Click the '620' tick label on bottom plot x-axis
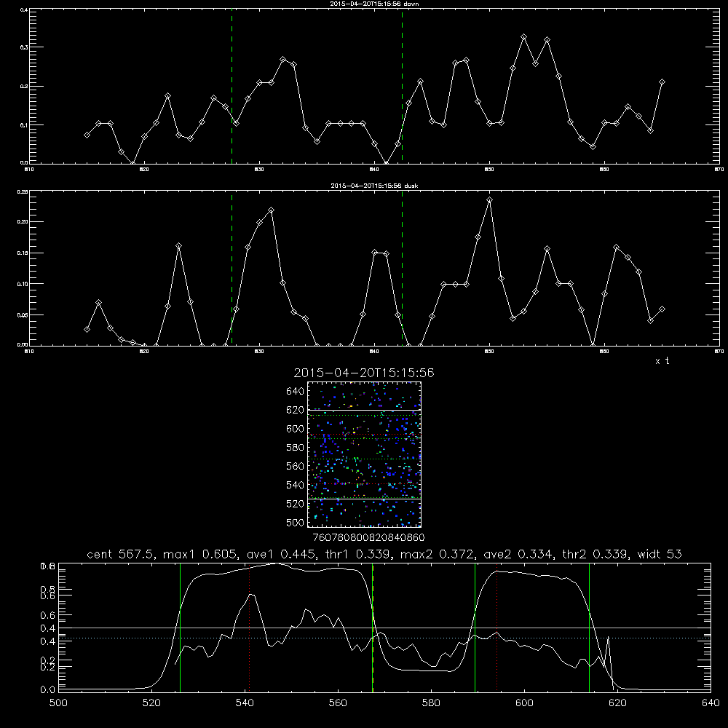This screenshot has width=728, height=728. [x=617, y=703]
